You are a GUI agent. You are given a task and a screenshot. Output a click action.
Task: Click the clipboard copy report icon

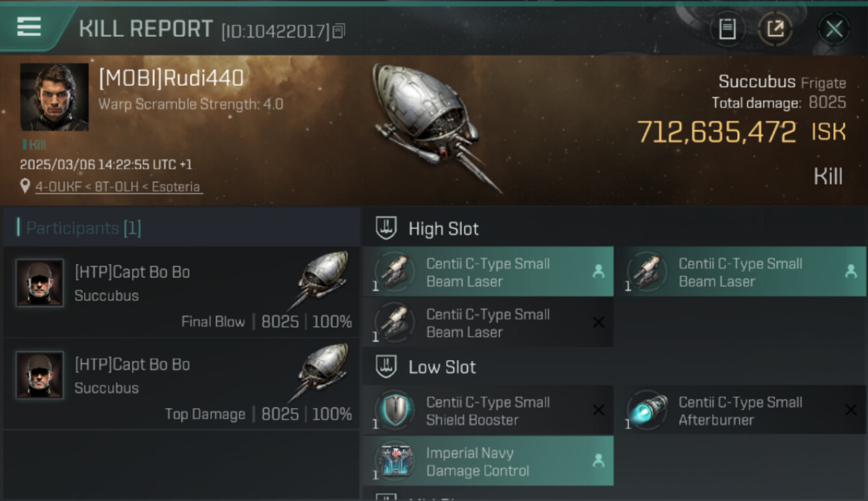727,29
